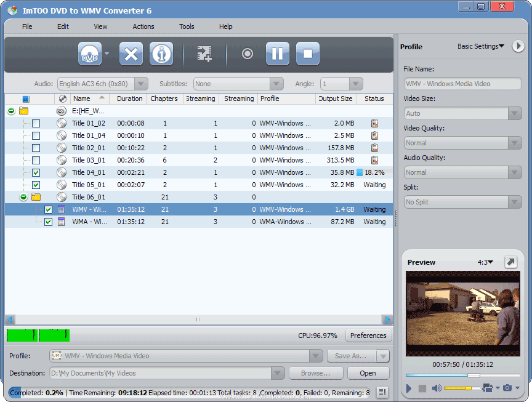Open the Actions menu
This screenshot has height=402, width=532.
(x=143, y=26)
